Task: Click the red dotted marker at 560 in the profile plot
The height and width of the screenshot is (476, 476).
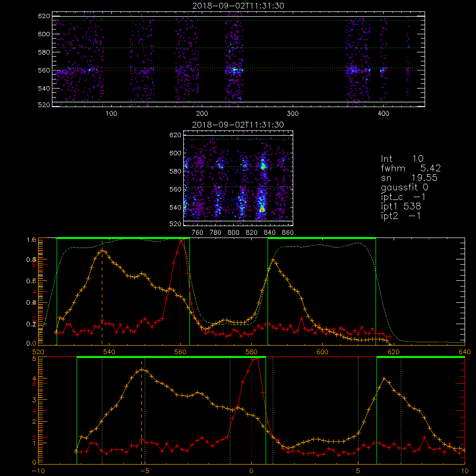Action: point(180,293)
